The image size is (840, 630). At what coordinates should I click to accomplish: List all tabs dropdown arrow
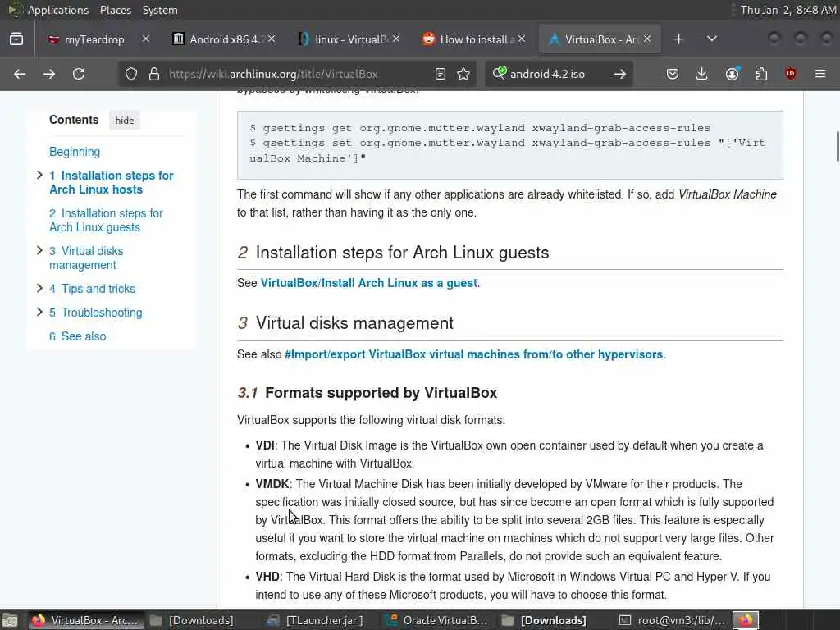pos(712,39)
